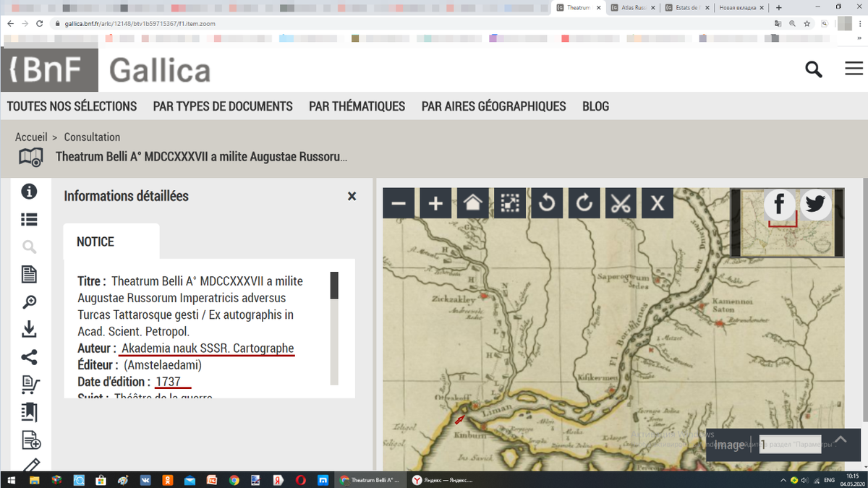The width and height of the screenshot is (868, 488).
Task: Click the zoom indicator icon in address bar
Action: pos(793,23)
